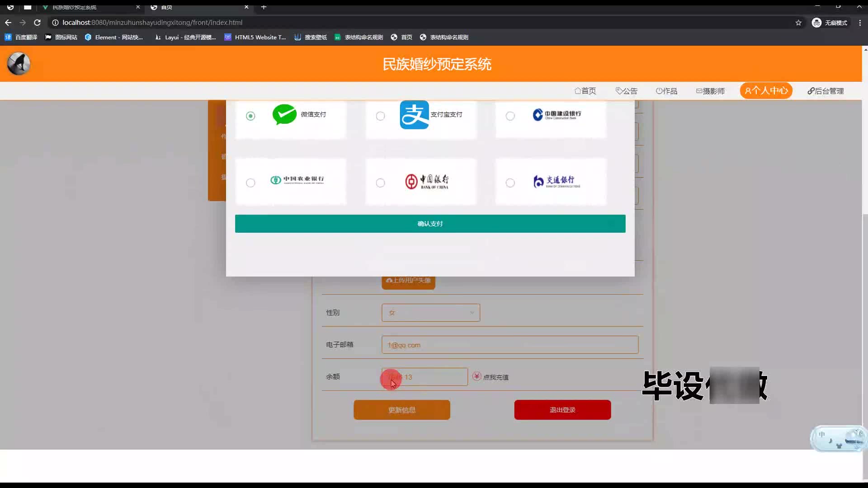868x488 pixels.
Task: Click the input method floating widget
Action: click(838, 438)
